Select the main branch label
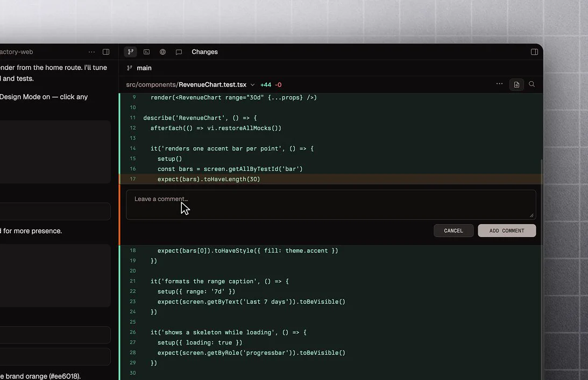 (144, 68)
